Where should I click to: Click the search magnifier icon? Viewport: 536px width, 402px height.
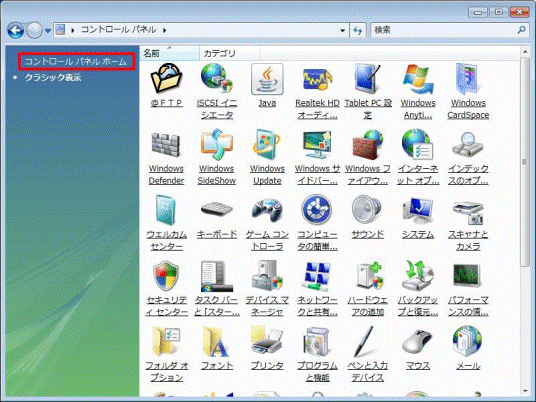click(521, 30)
